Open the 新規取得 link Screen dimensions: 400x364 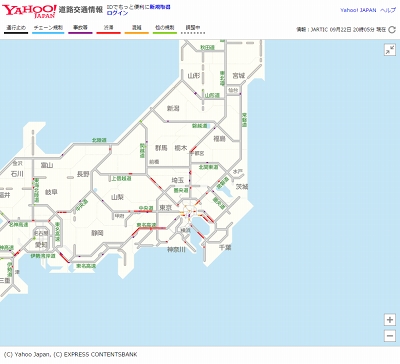click(160, 7)
